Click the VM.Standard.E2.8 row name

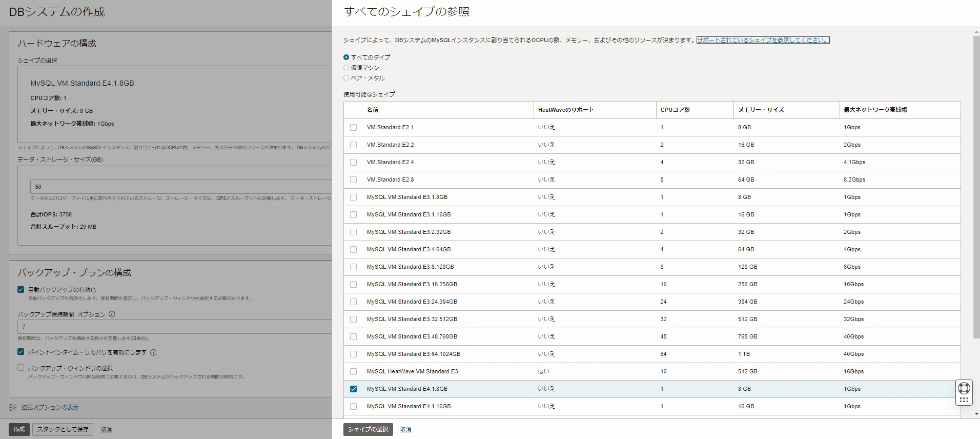(391, 179)
